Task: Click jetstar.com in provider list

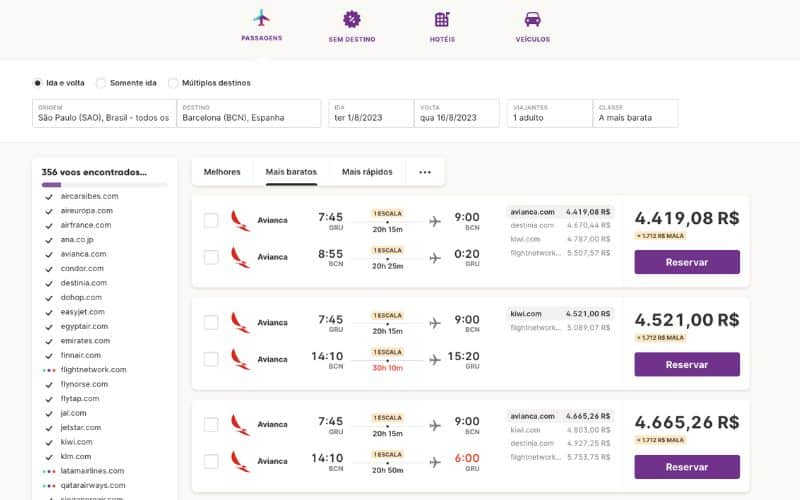Action: click(81, 428)
